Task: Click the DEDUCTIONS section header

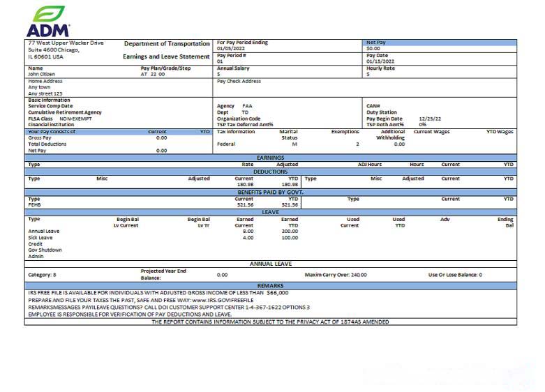Action: [x=270, y=172]
